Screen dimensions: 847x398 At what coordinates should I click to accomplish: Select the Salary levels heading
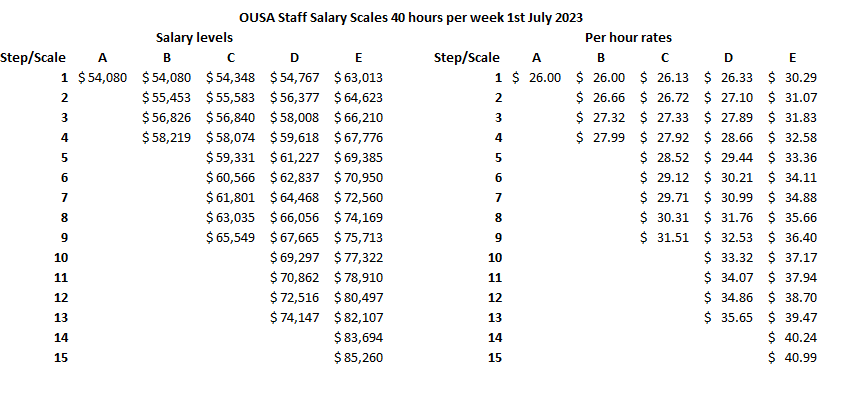coord(194,37)
